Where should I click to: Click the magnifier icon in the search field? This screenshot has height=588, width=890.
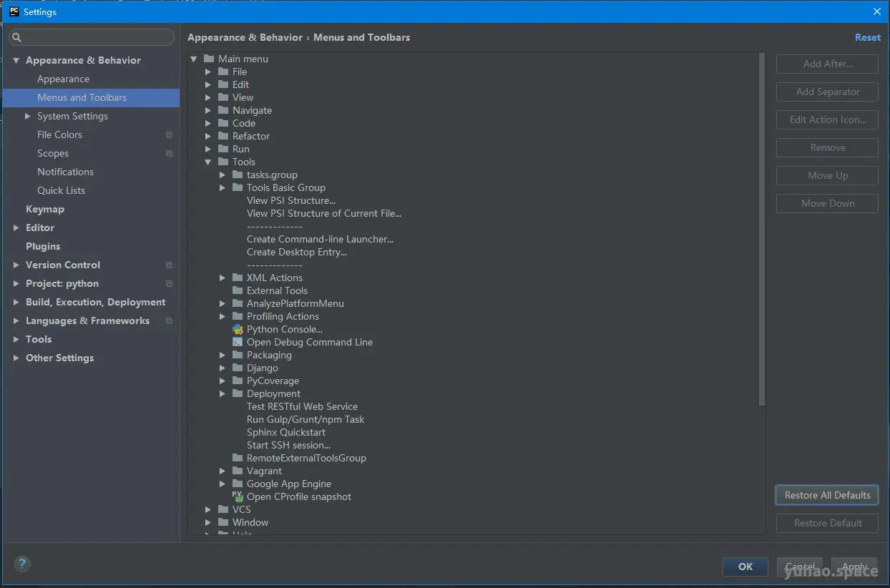18,36
